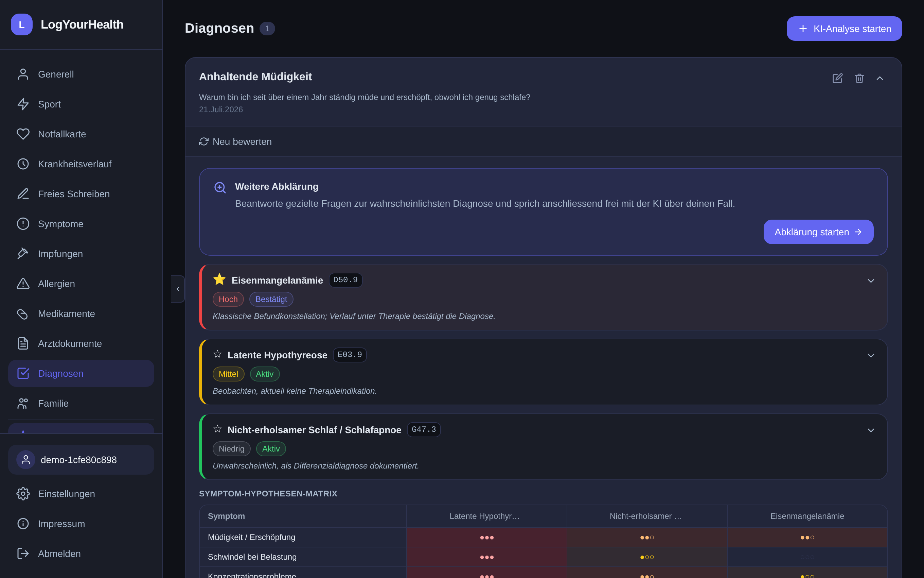Image resolution: width=924 pixels, height=578 pixels.
Task: Expand the Eisenmangelanämie details
Action: point(871,280)
